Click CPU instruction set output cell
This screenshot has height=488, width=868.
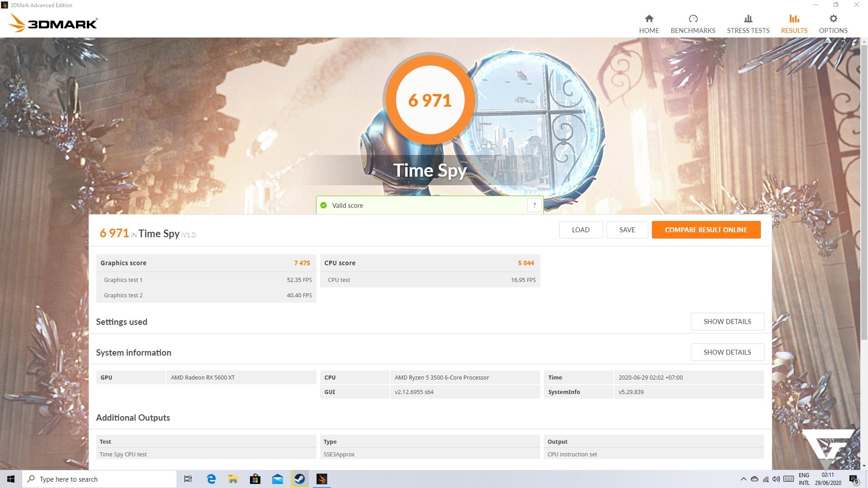[x=654, y=454]
